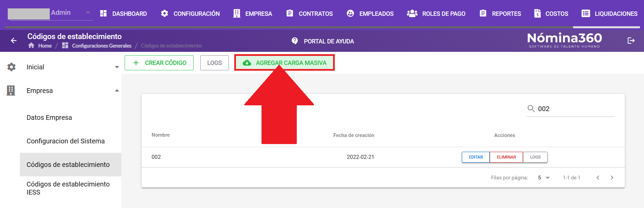Click EDITAR for code 002
Screen dimensions: 644x208
tap(476, 157)
